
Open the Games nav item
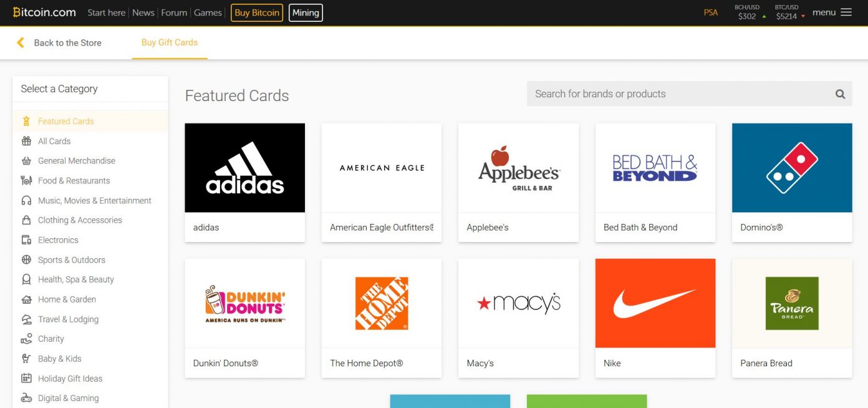[x=208, y=12]
